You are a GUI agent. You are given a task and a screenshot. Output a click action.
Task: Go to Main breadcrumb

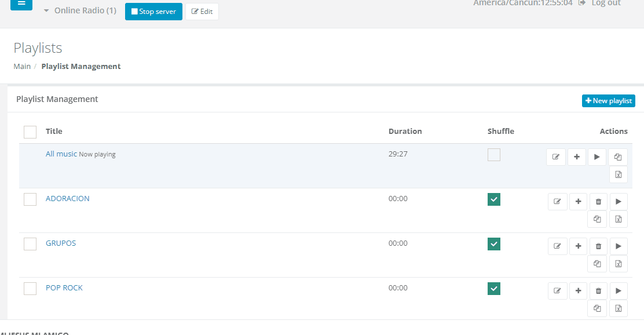point(22,67)
